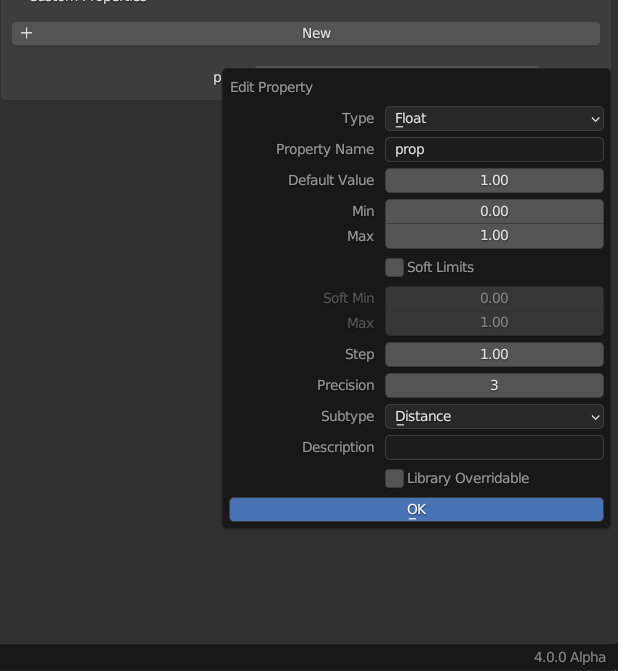The width and height of the screenshot is (623, 671).
Task: Click the 4.0.0 Alpha version text
Action: pyautogui.click(x=570, y=657)
